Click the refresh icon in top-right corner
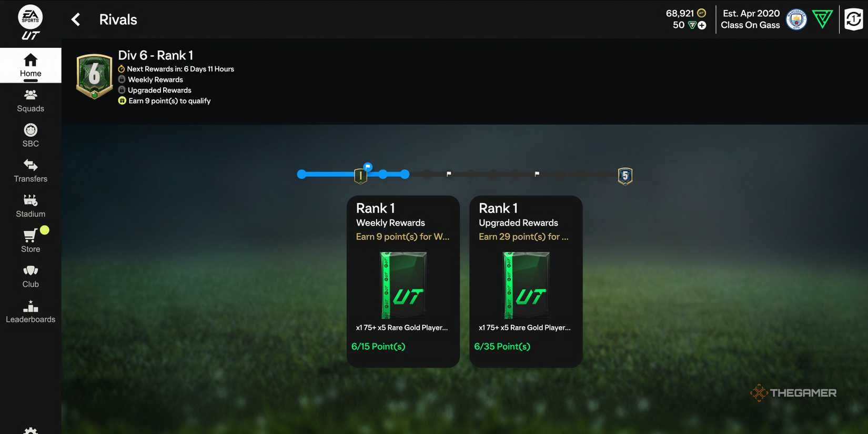The height and width of the screenshot is (434, 868). point(853,19)
